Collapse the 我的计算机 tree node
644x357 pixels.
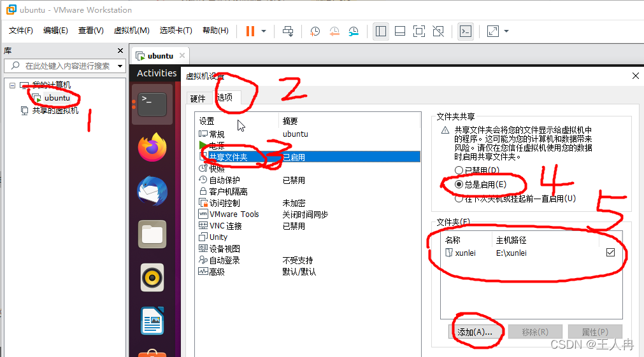(12, 85)
